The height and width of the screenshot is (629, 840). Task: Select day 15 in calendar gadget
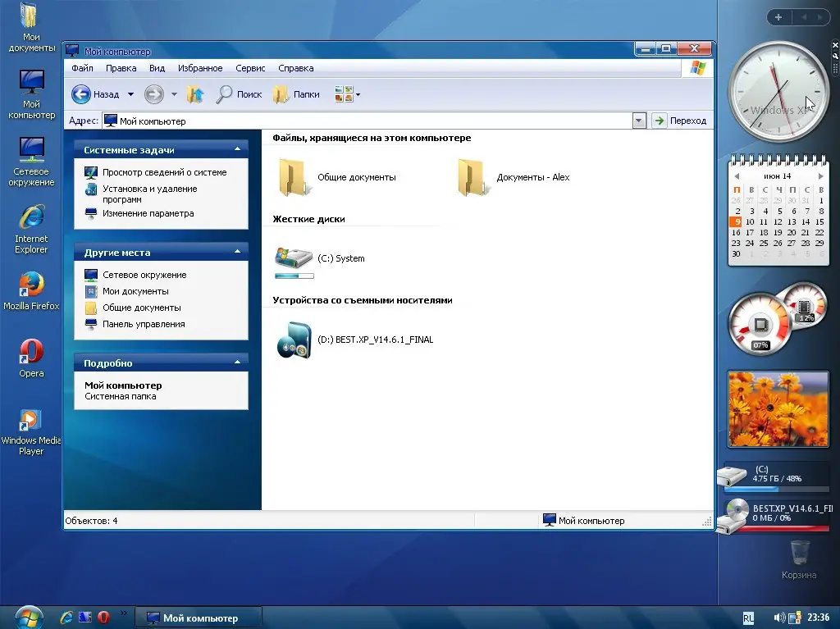819,221
